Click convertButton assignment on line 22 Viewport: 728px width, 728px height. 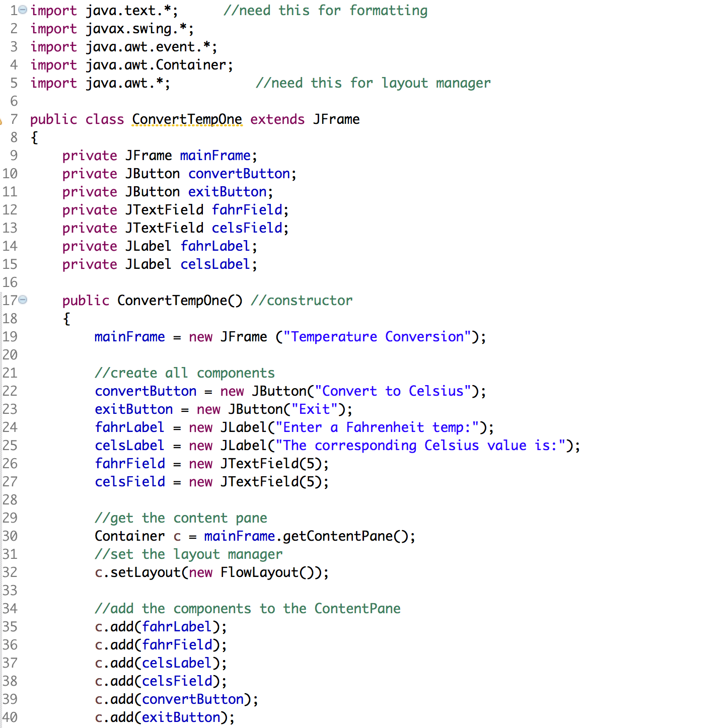coord(145,391)
